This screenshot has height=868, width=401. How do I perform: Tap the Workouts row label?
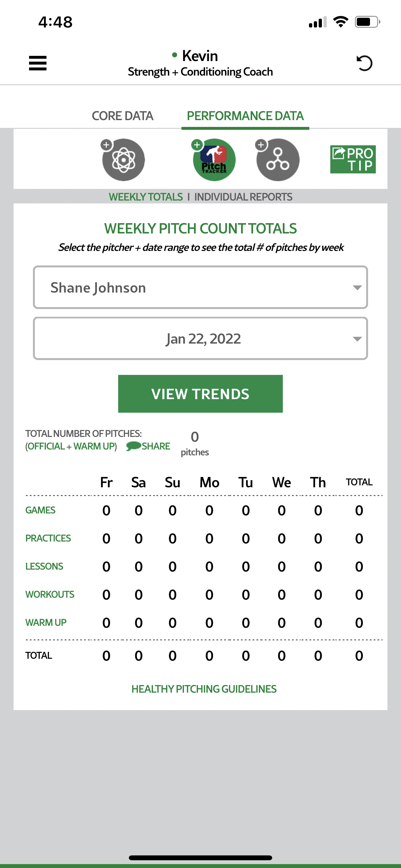(50, 594)
